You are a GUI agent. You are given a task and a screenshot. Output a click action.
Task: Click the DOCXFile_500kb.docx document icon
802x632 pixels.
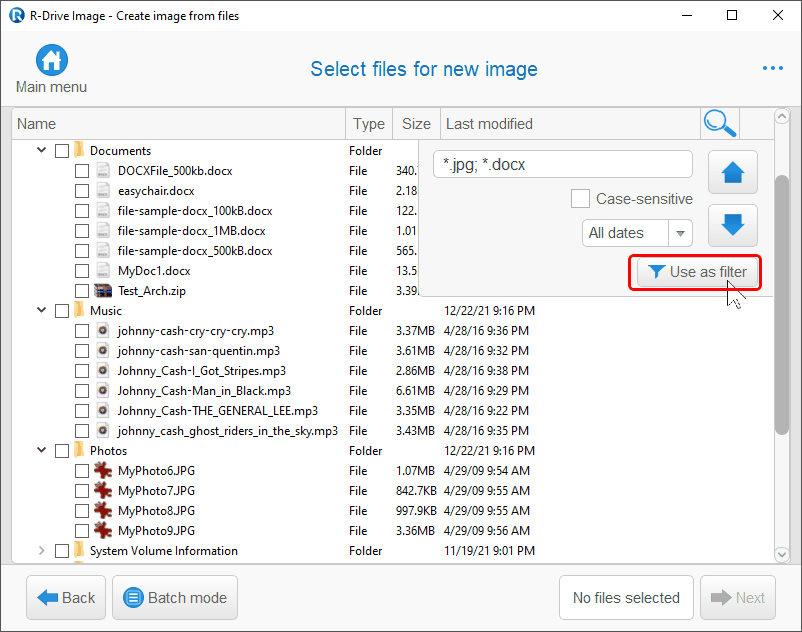103,171
